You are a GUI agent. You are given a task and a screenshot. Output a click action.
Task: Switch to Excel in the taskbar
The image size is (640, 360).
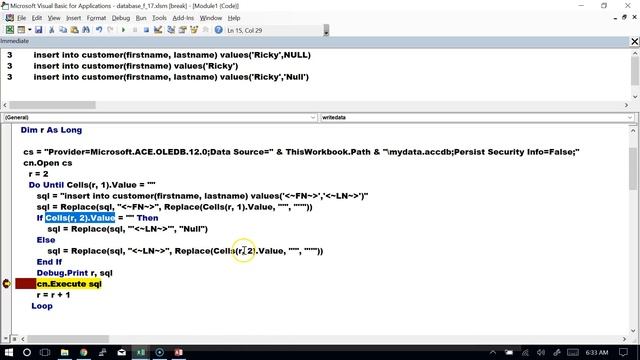(141, 352)
